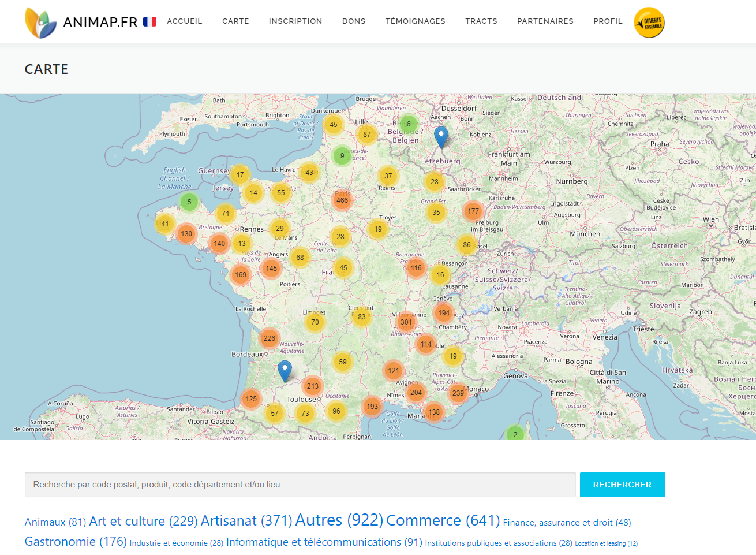Open the yellow Ouverts Ensemble badge
This screenshot has width=756, height=555.
pyautogui.click(x=649, y=23)
